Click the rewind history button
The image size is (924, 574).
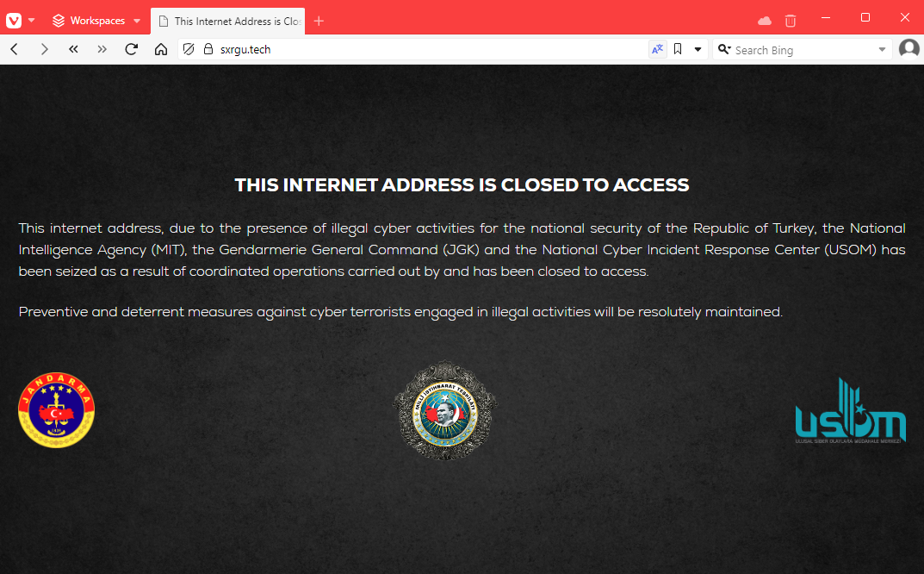pos(73,49)
